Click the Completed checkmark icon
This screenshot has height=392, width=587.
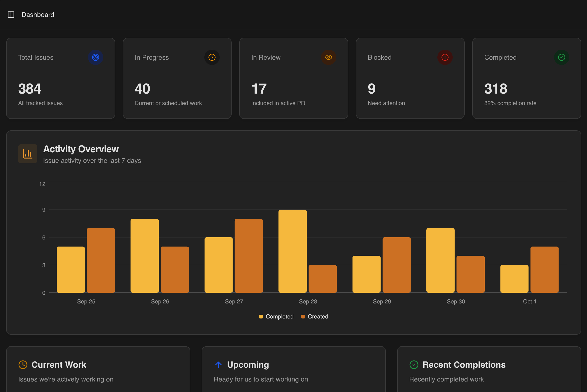point(561,57)
